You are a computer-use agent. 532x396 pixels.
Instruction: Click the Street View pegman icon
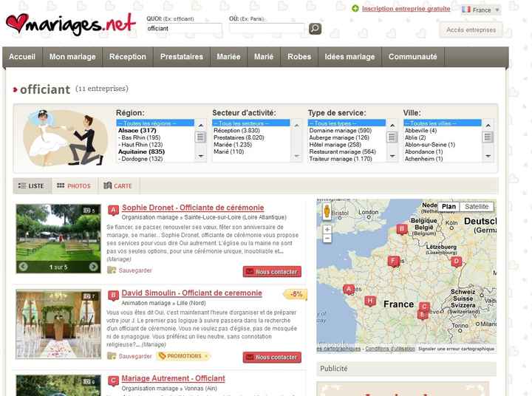pos(327,211)
